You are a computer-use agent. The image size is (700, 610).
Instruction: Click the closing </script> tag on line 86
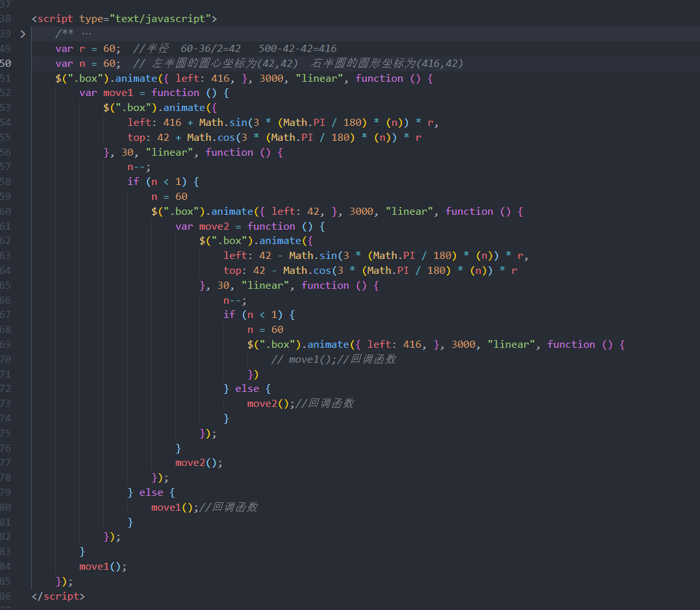tap(58, 596)
